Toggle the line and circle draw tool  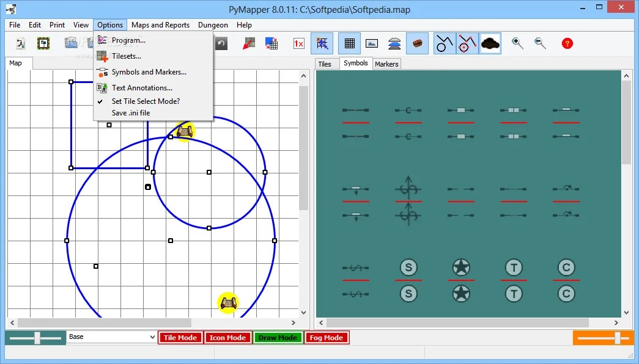[445, 43]
